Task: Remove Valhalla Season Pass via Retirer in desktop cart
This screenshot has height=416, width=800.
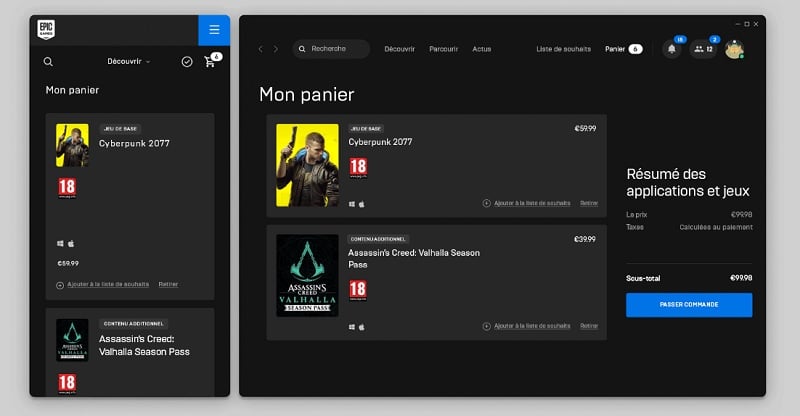Action: (589, 326)
